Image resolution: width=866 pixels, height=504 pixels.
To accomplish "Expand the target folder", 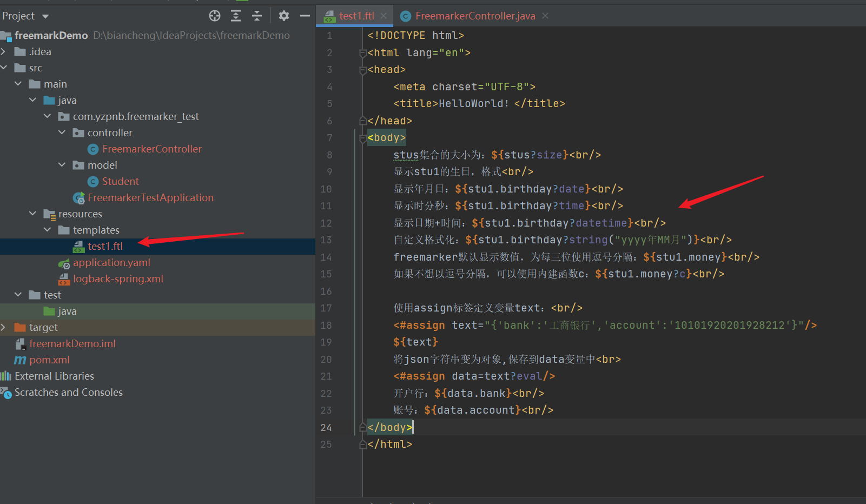I will click(x=3, y=327).
